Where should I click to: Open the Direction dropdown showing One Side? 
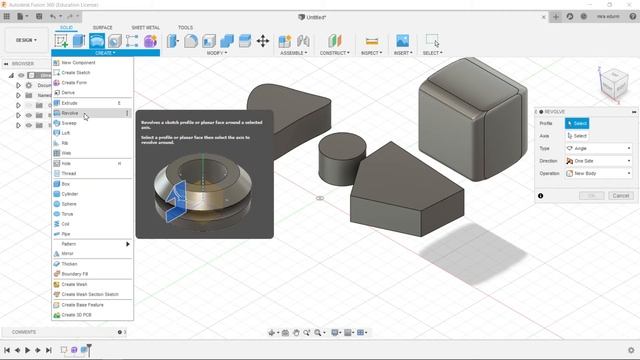tap(599, 161)
